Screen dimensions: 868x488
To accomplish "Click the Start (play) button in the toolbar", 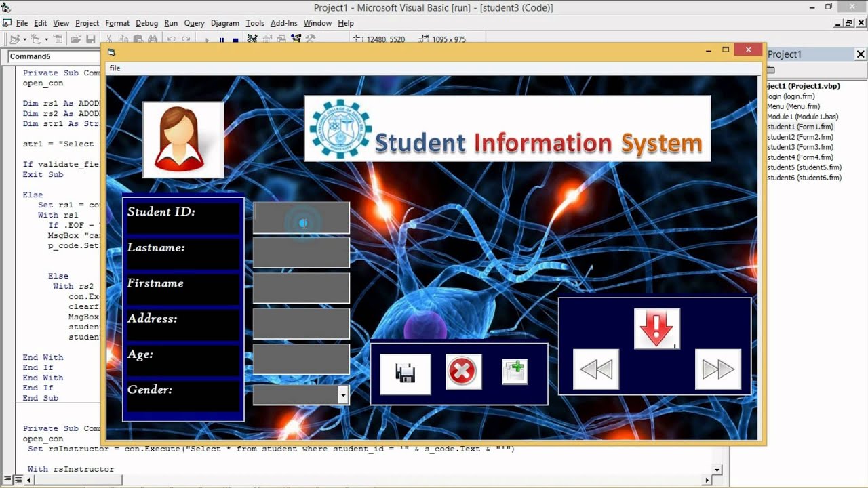I will (208, 40).
